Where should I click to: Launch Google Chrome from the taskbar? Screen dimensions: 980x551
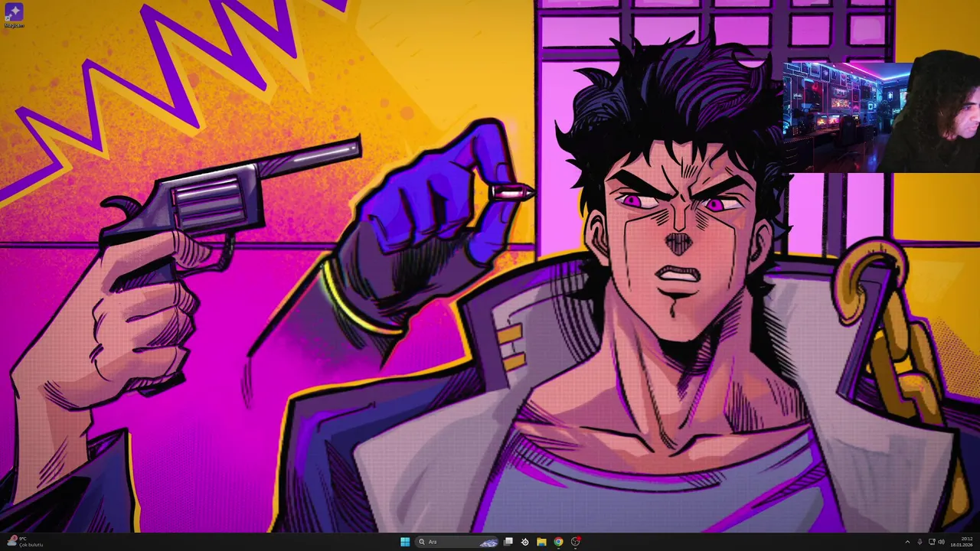[x=558, y=542]
